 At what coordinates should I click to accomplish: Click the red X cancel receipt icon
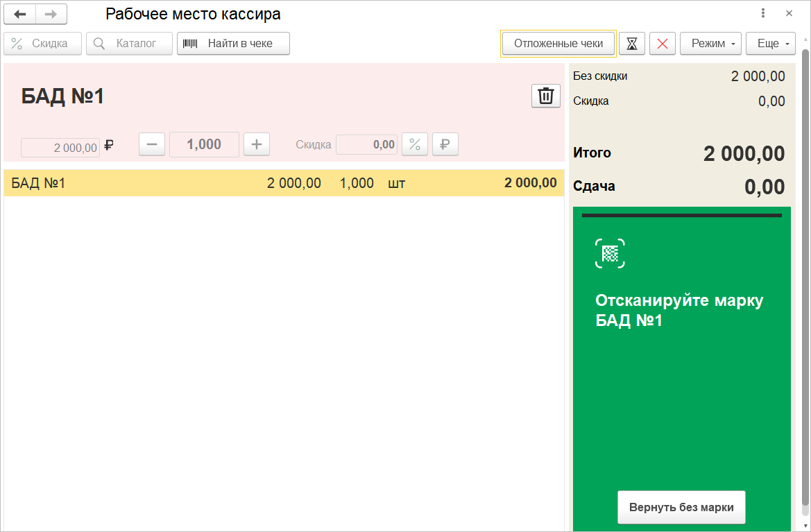pyautogui.click(x=662, y=44)
